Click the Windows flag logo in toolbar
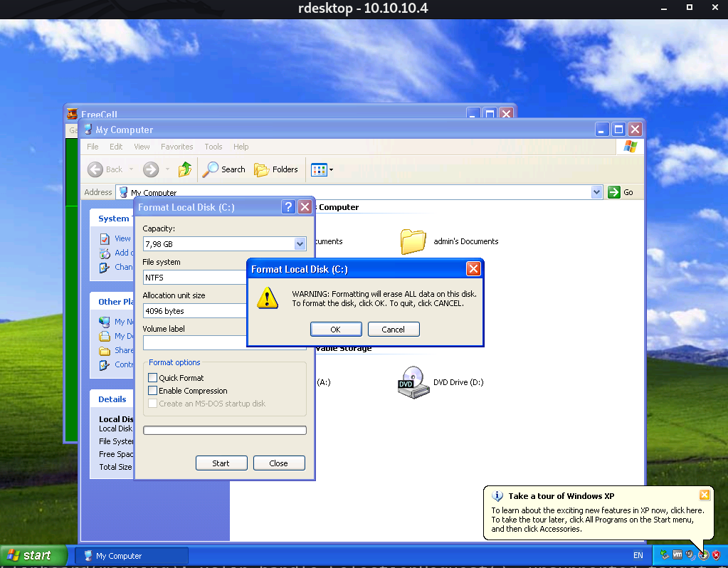Image resolution: width=728 pixels, height=568 pixels. (x=631, y=147)
